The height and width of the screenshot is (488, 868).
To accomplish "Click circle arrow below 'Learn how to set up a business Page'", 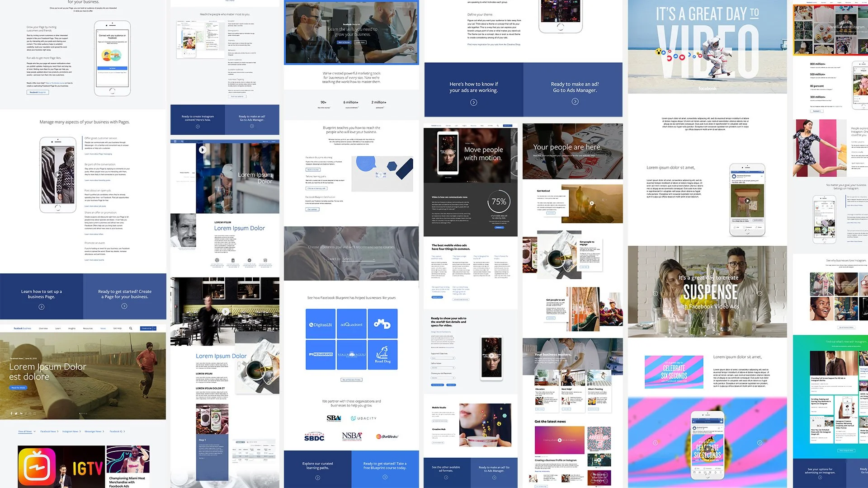I will tap(41, 307).
